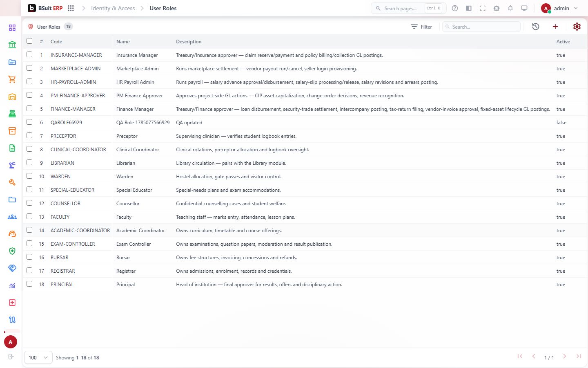Sort by the Active column header
The image size is (588, 368).
pos(563,42)
